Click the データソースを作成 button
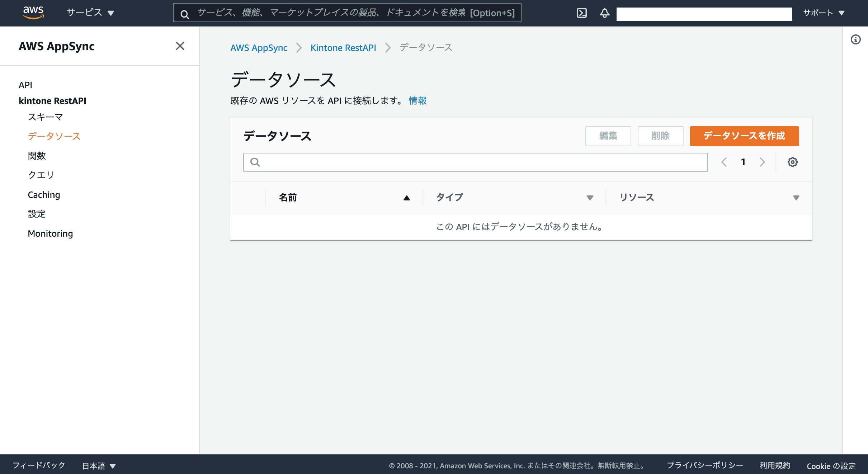 point(744,136)
